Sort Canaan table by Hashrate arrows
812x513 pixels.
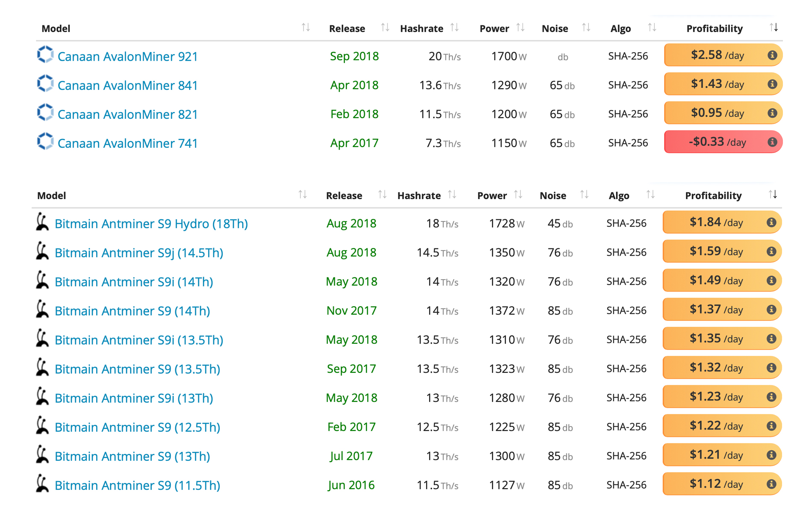click(454, 28)
